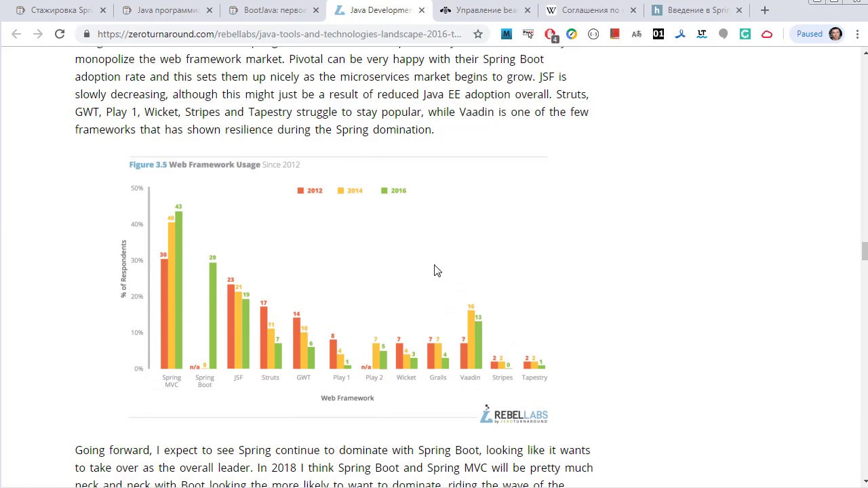The image size is (868, 488).
Task: Open the red extension with badge 4
Action: tap(550, 34)
